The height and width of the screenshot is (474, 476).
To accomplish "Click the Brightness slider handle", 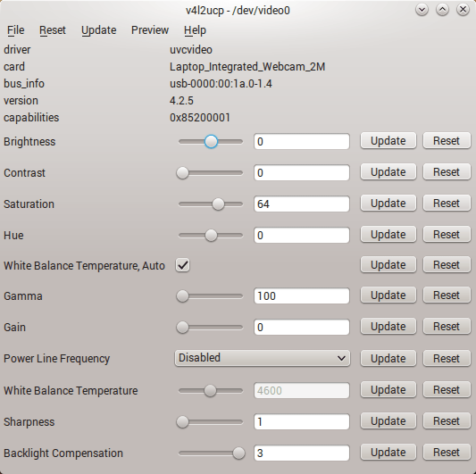I will pos(211,142).
